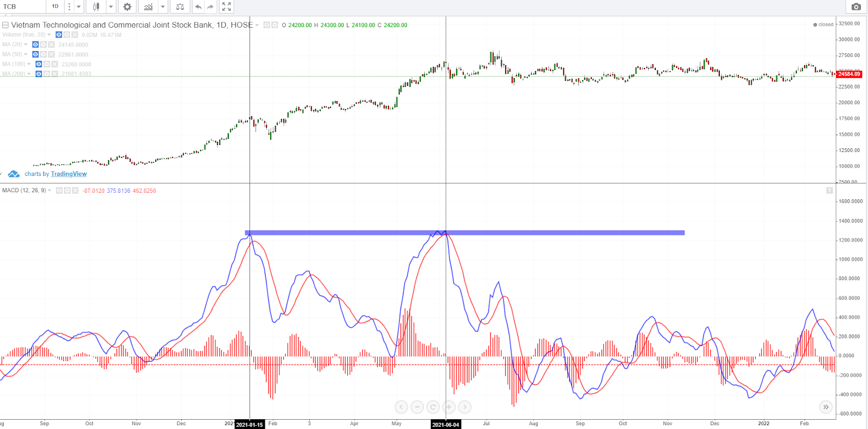Expand the MACD (12, 26, 9) legend menu

[x=49, y=191]
